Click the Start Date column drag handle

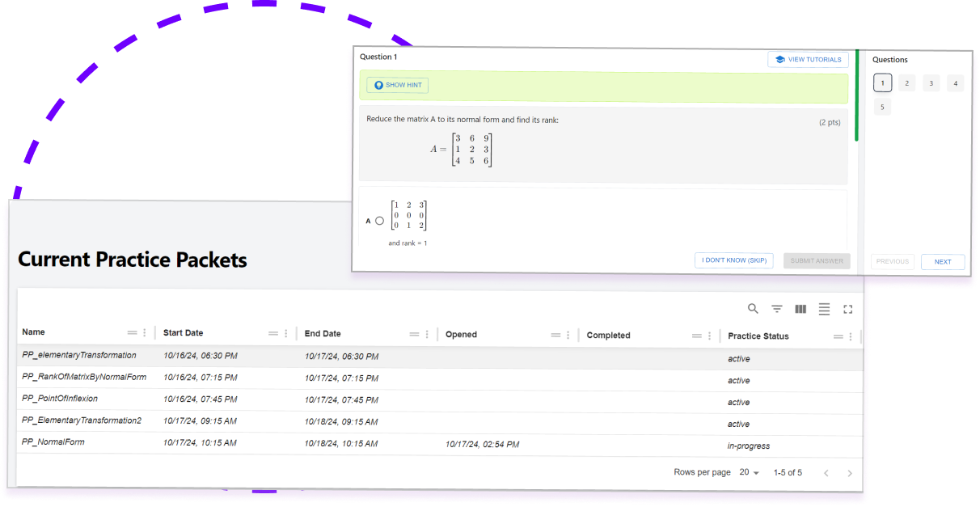272,333
